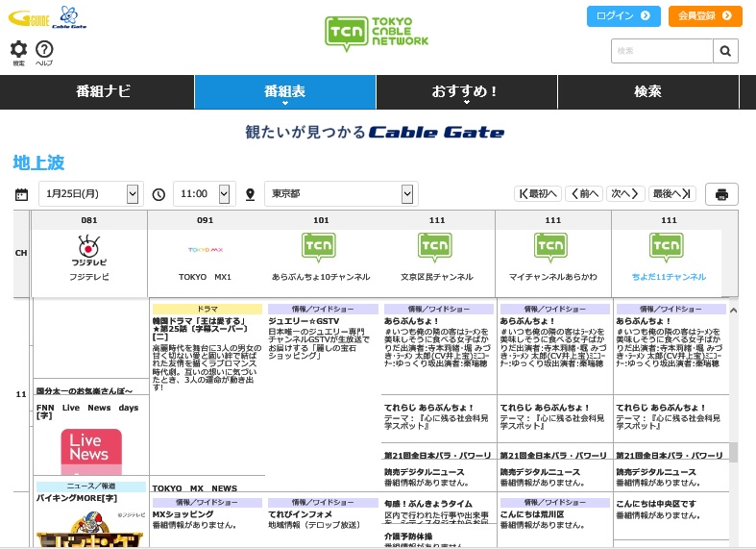Select the Fuji TV channel logo
The width and height of the screenshot is (756, 549).
(89, 250)
